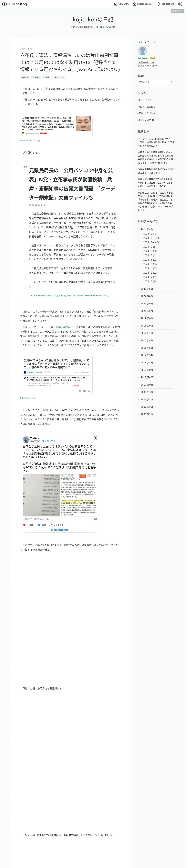Screen dimensions: 186x868
Task: Select the 立花孝志 tag
Action: click(x=36, y=78)
